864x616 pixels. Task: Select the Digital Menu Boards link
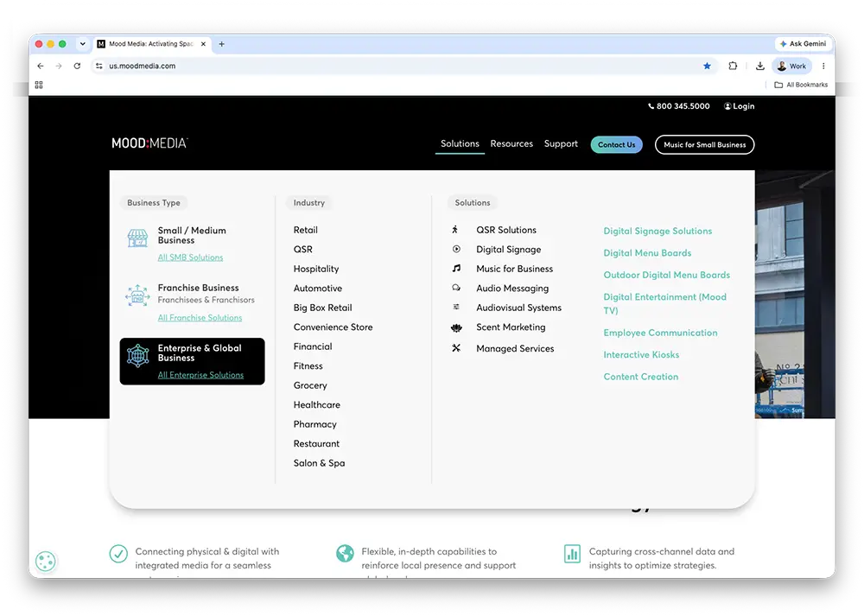click(x=647, y=253)
